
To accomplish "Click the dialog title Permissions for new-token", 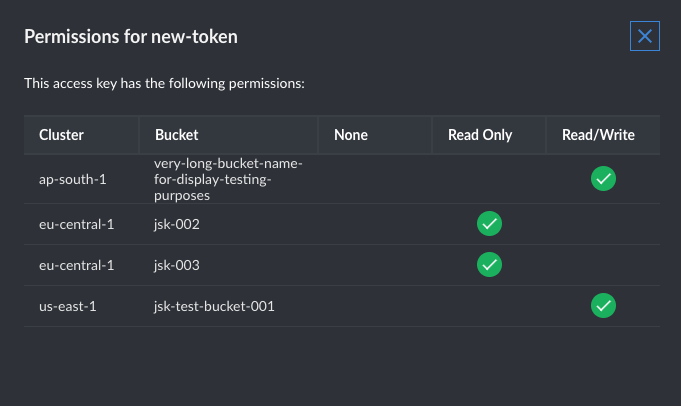I will pos(131,38).
